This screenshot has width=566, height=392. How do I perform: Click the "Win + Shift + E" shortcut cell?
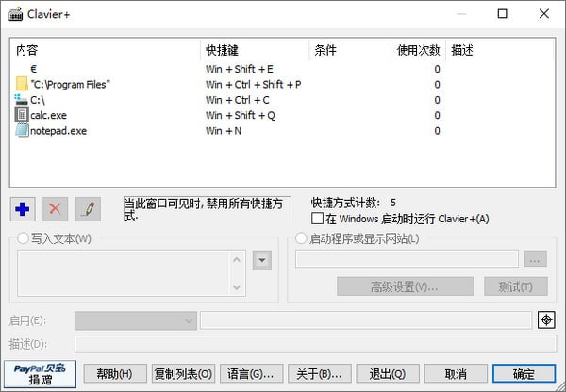point(240,69)
